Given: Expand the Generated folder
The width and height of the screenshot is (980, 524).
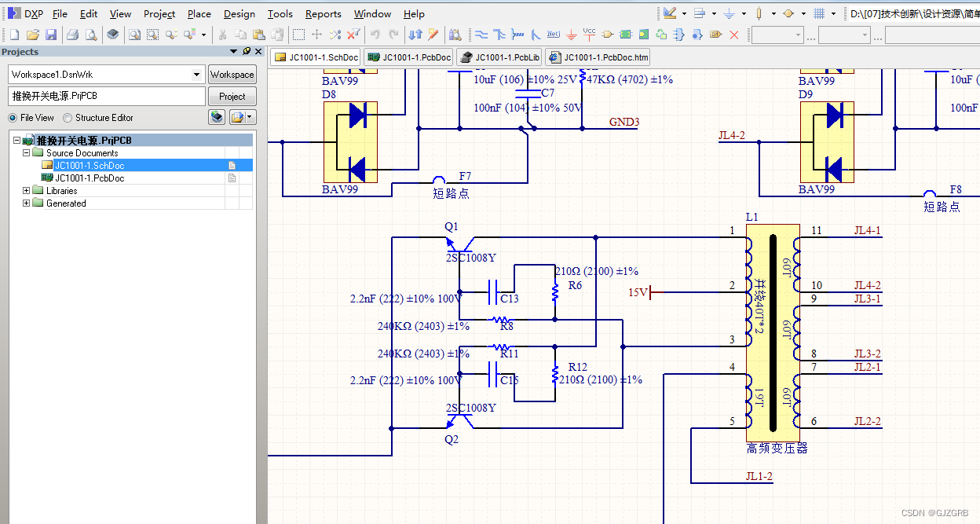Looking at the screenshot, I should click(x=25, y=203).
